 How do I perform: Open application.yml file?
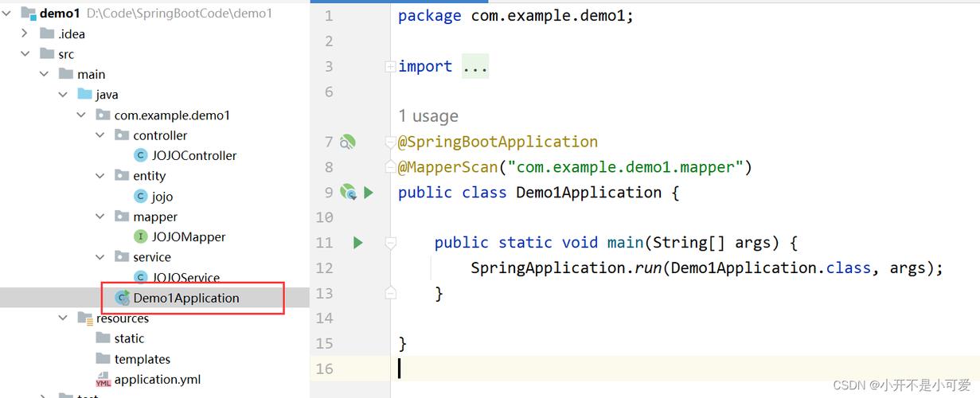[x=157, y=380]
